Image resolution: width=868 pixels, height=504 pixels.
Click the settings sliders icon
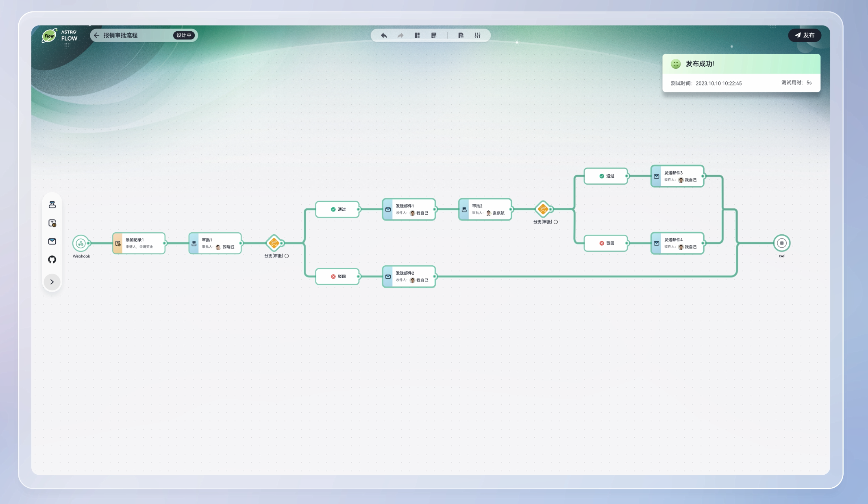point(478,35)
